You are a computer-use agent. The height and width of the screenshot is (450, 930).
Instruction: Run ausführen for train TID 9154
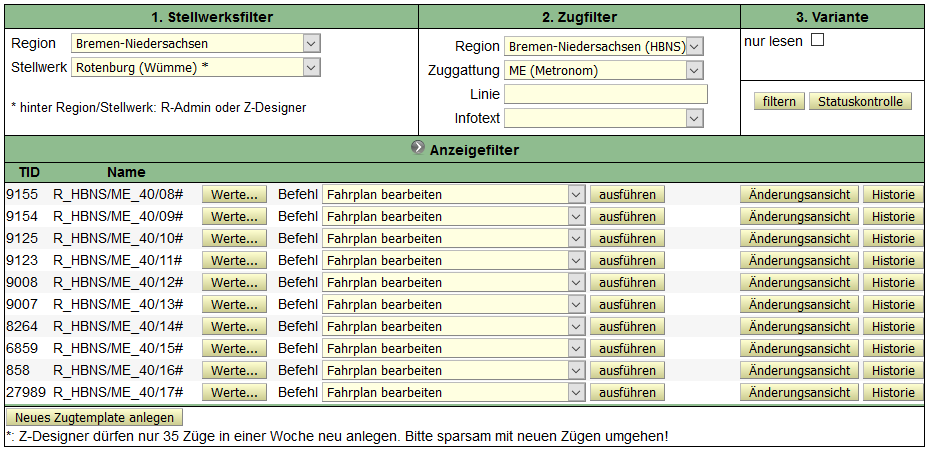[627, 216]
